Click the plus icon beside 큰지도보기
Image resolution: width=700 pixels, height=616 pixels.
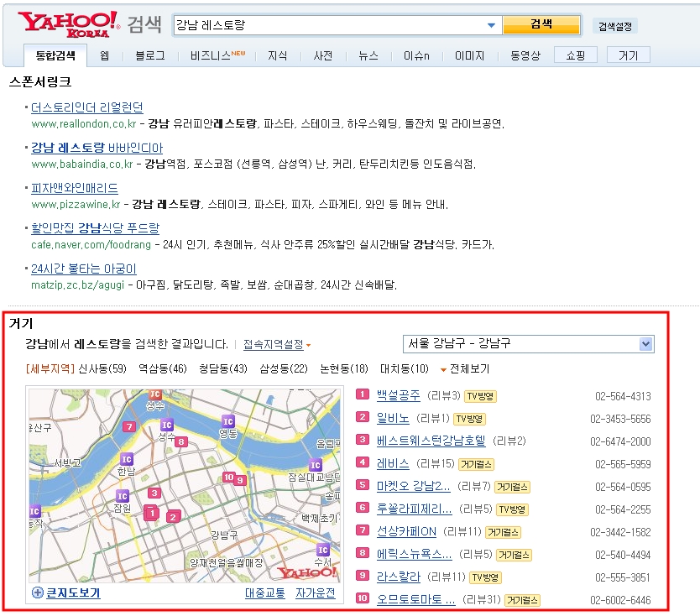point(38,593)
